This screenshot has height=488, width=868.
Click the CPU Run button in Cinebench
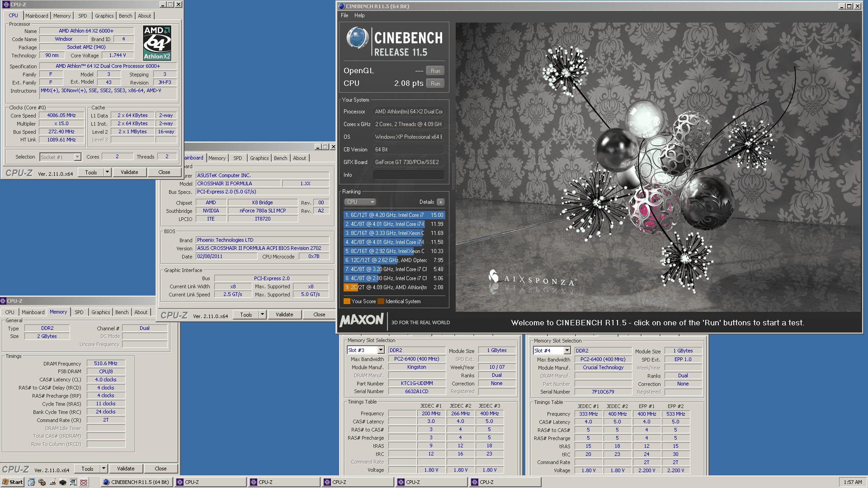coord(435,83)
